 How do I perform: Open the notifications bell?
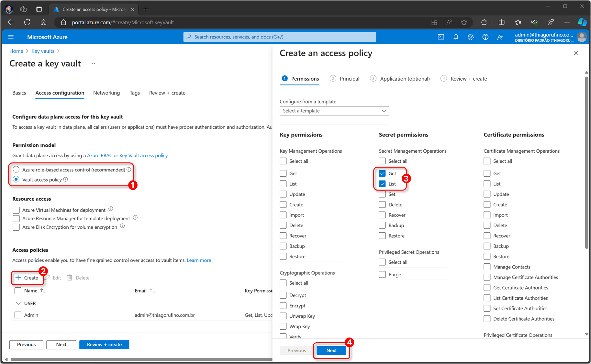pos(456,37)
